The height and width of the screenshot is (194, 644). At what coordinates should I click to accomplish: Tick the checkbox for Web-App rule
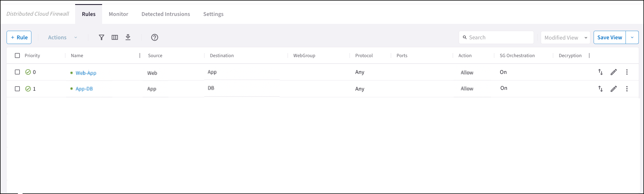pyautogui.click(x=17, y=72)
